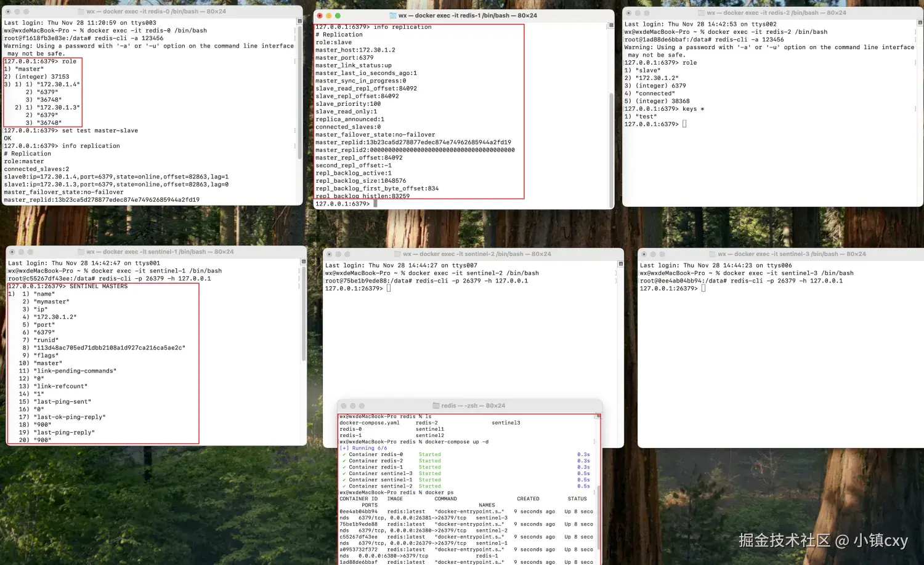This screenshot has width=924, height=565.
Task: Click the last prompt cursor in redis-2
Action: [684, 124]
